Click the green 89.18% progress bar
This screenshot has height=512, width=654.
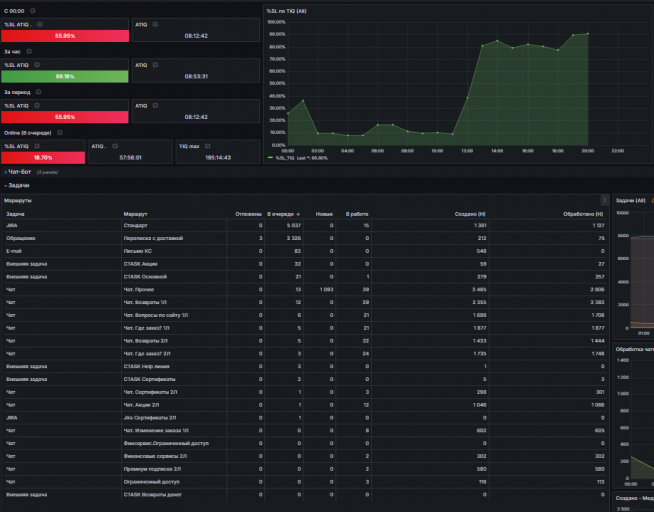(x=65, y=76)
